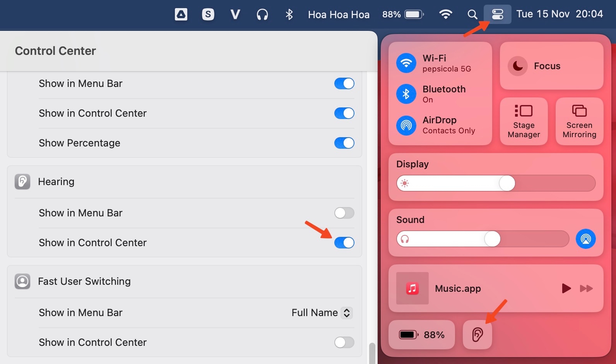Select the Fast User Switching heading
The image size is (616, 364).
pos(84,281)
